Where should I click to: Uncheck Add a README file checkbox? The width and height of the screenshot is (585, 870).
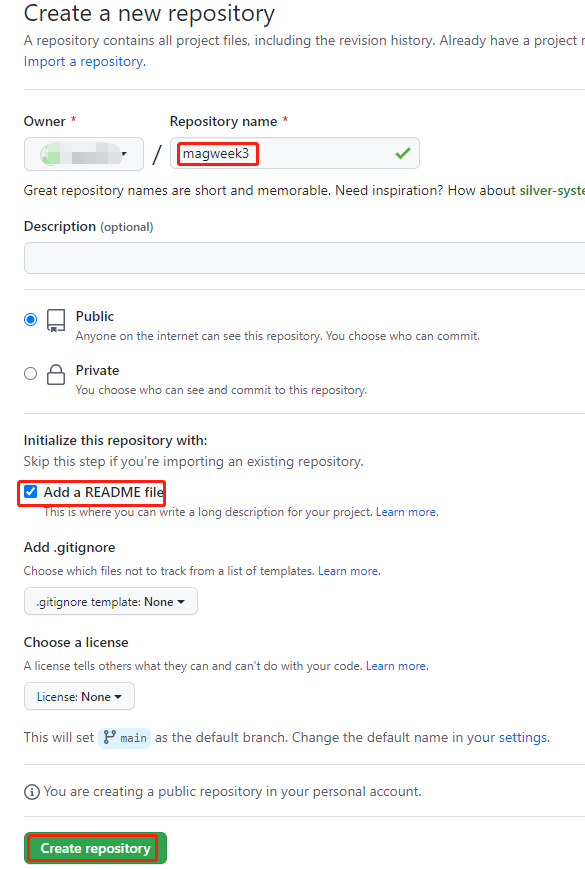click(x=31, y=492)
